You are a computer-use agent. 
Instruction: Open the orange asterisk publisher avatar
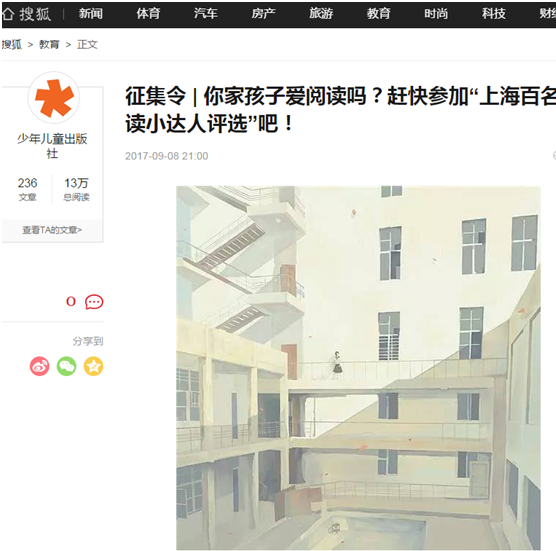tap(54, 98)
